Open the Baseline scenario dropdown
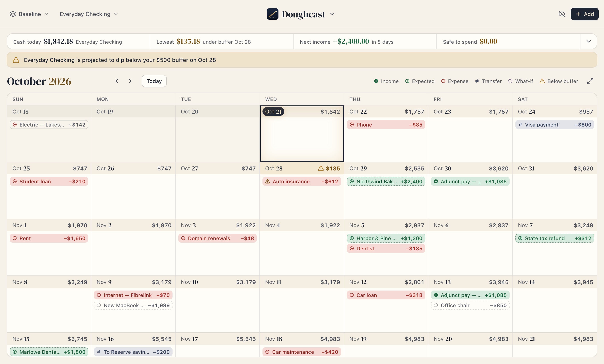Image resolution: width=604 pixels, height=364 pixels. tap(29, 14)
